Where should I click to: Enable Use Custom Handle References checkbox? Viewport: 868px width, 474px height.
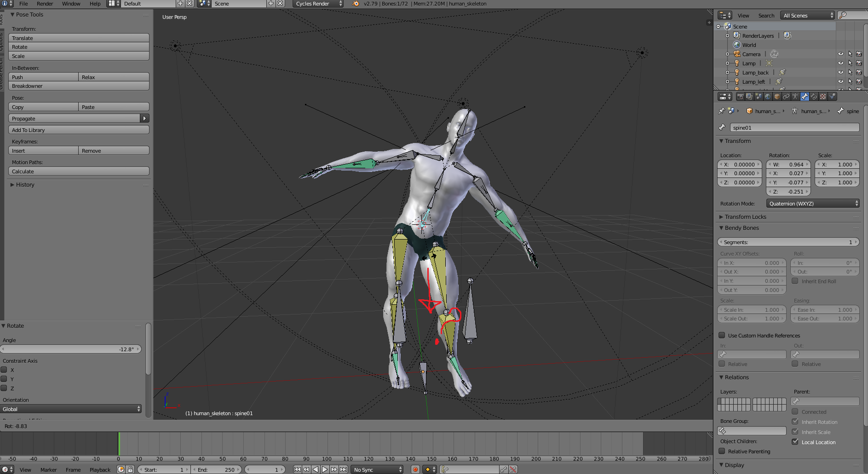pos(722,335)
